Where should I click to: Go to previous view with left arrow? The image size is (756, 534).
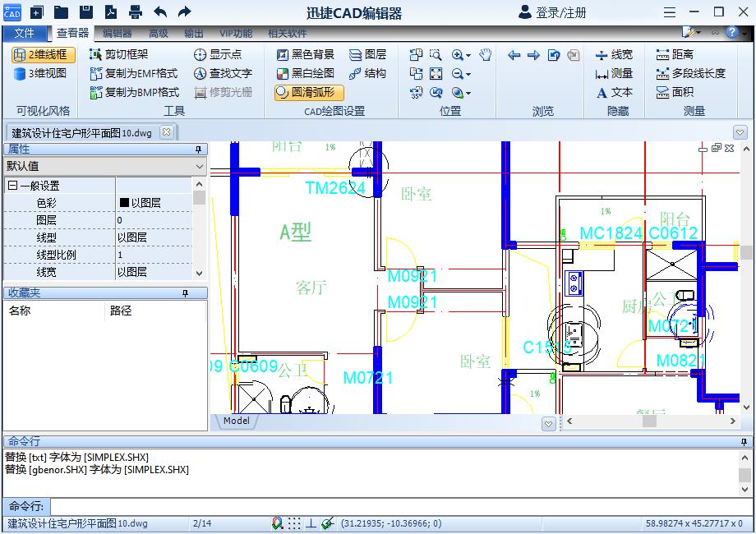point(514,55)
